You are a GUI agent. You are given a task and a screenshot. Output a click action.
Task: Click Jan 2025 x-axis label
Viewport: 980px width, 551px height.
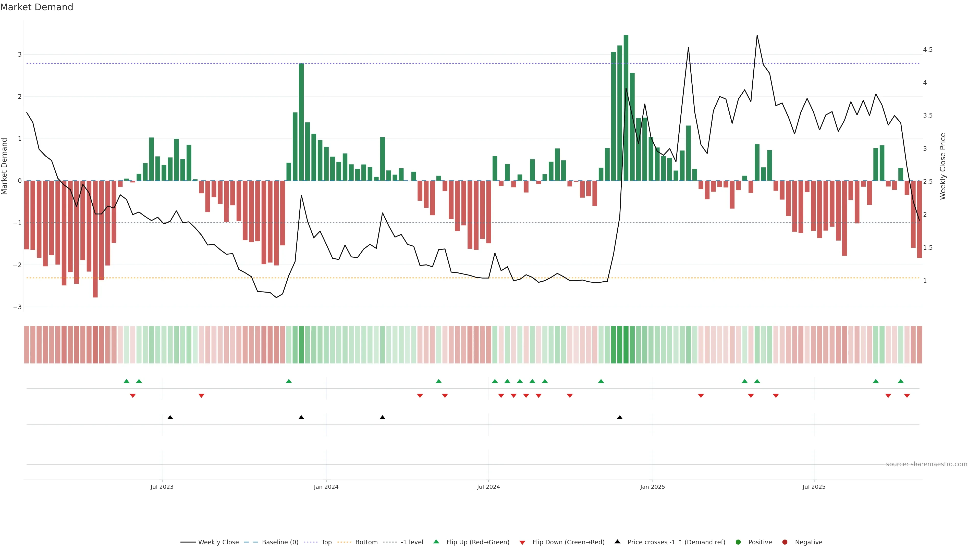653,487
